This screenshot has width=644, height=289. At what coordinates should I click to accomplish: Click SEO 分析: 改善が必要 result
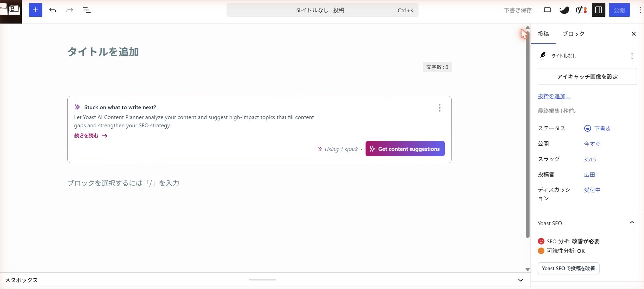click(x=569, y=241)
